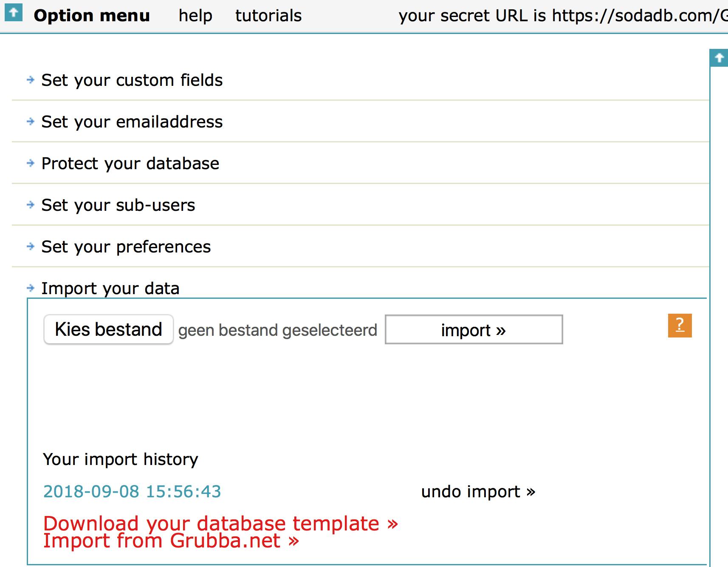Image resolution: width=728 pixels, height=567 pixels.
Task: Open the tutorials menu item
Action: pos(268,16)
